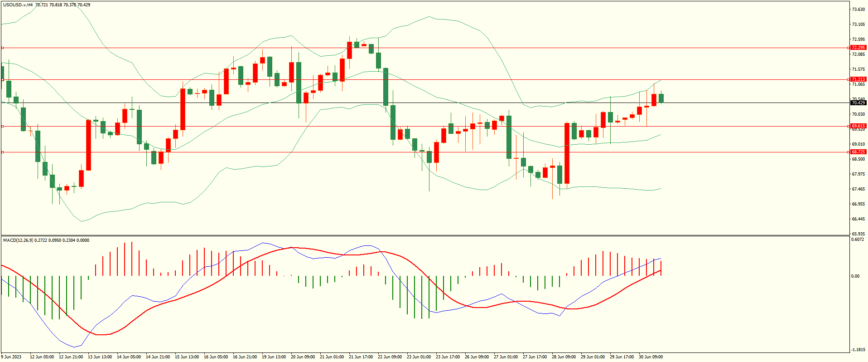
Task: Click the USOUSD.v,H4 chart title text
Action: (x=18, y=5)
